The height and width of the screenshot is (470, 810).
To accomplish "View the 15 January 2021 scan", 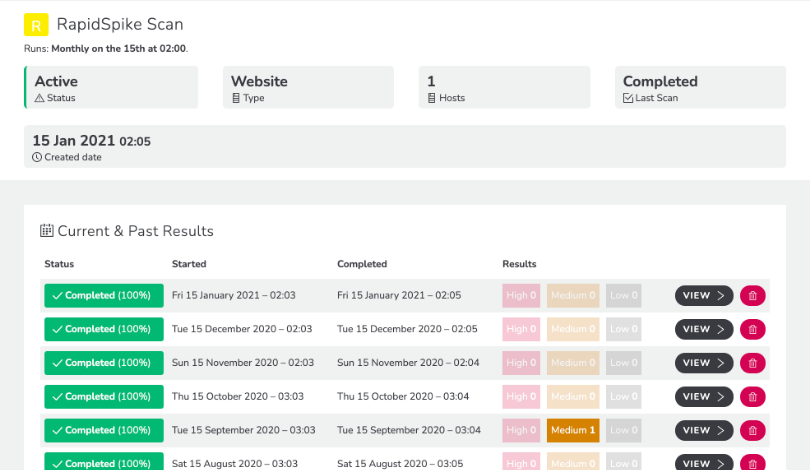I will (x=704, y=296).
